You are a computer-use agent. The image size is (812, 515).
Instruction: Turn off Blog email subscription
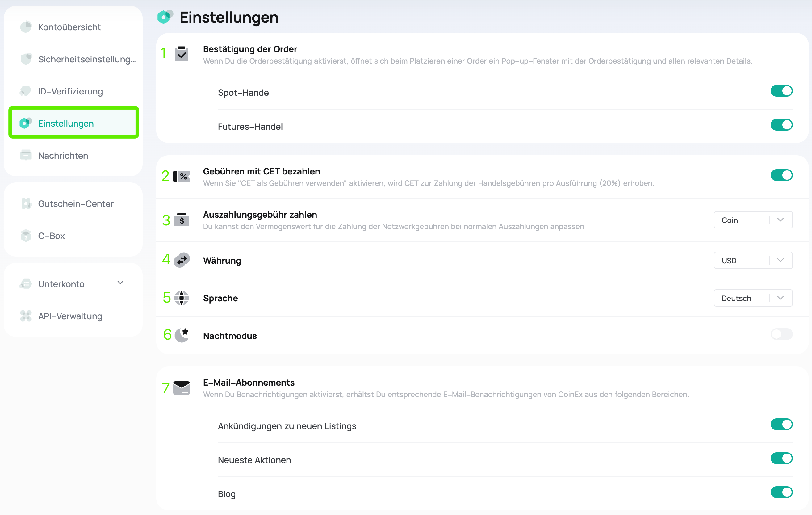point(781,492)
